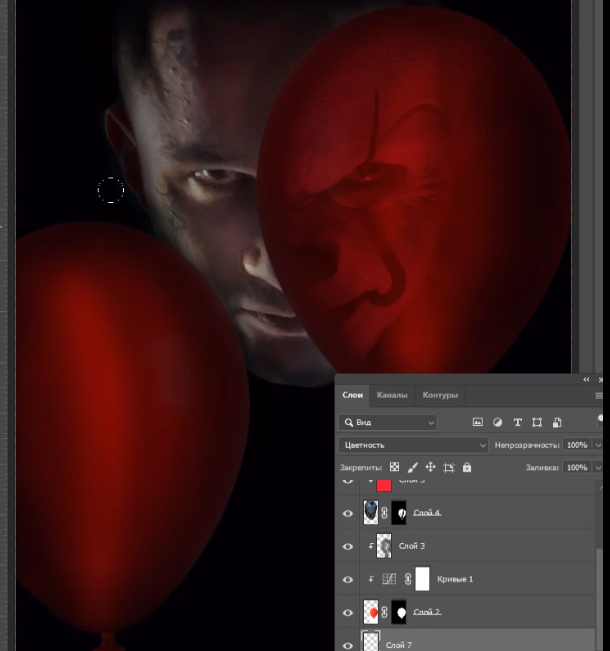610x651 pixels.
Task: Lock all with the padlock icon
Action: (x=467, y=467)
